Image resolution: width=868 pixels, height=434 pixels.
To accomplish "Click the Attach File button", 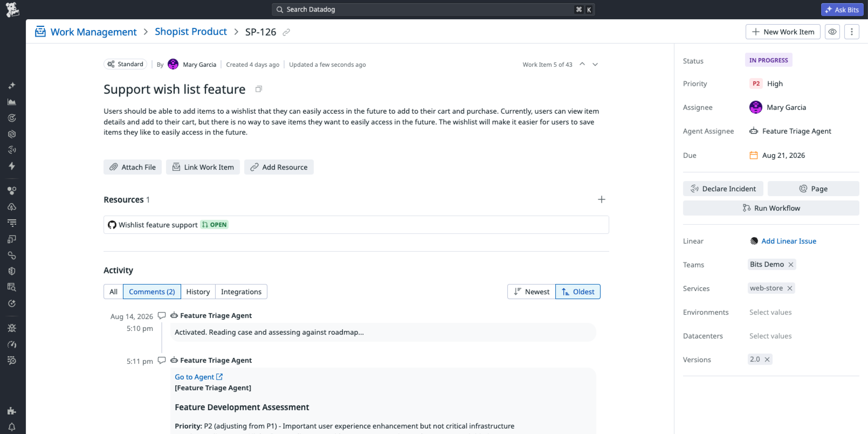I will (x=132, y=167).
